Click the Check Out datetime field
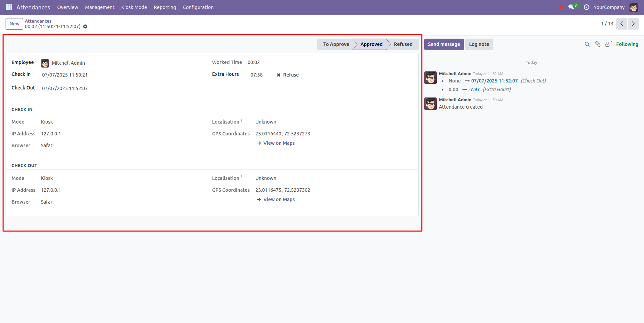The image size is (644, 323). tap(65, 88)
